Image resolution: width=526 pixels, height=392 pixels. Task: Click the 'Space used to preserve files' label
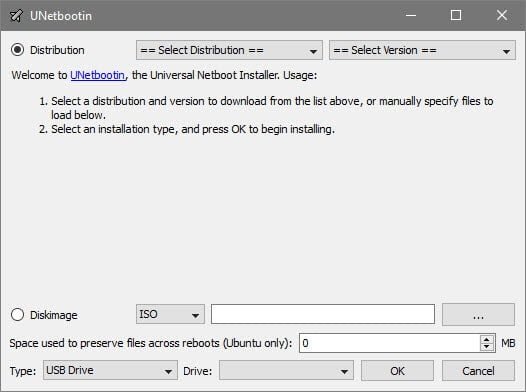[x=151, y=343]
